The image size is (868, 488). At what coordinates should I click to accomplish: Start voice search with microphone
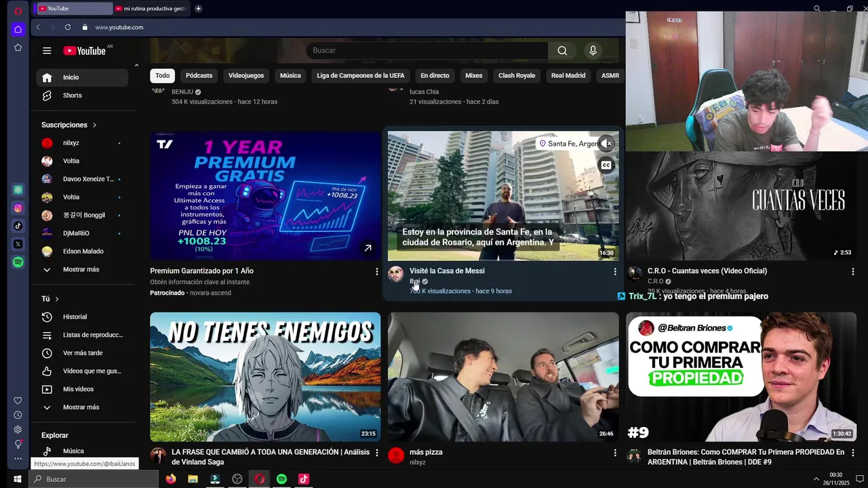(593, 50)
